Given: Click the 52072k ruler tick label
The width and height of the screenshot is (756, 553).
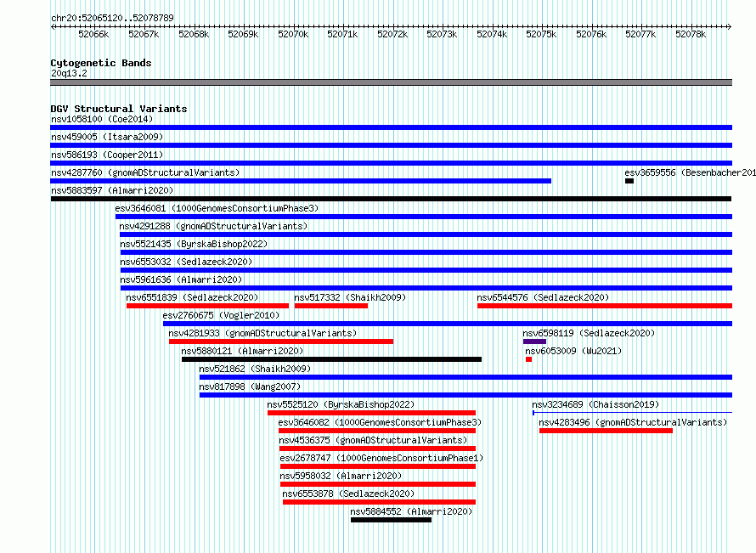Looking at the screenshot, I should 392,34.
